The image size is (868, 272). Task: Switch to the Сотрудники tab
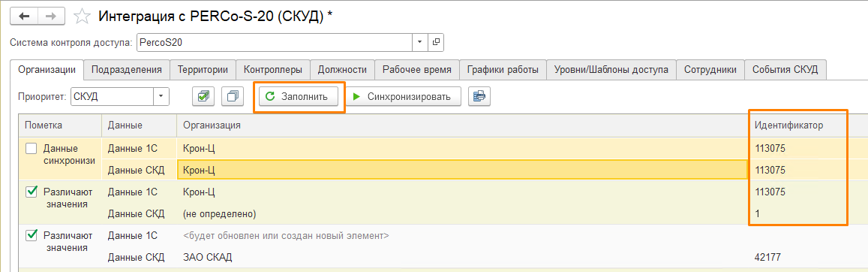710,70
